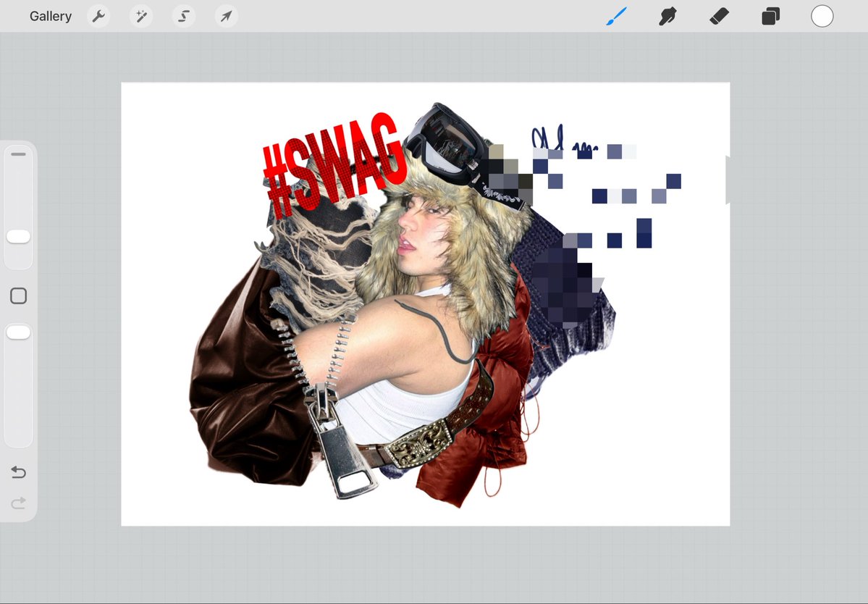Select the Smudge tool
The height and width of the screenshot is (604, 868).
pyautogui.click(x=667, y=15)
